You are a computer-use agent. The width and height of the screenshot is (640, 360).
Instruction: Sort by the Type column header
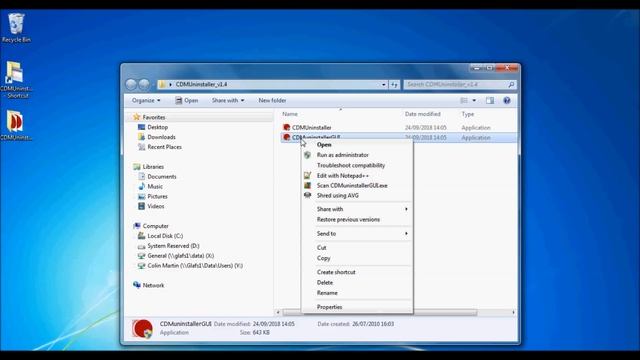point(468,114)
